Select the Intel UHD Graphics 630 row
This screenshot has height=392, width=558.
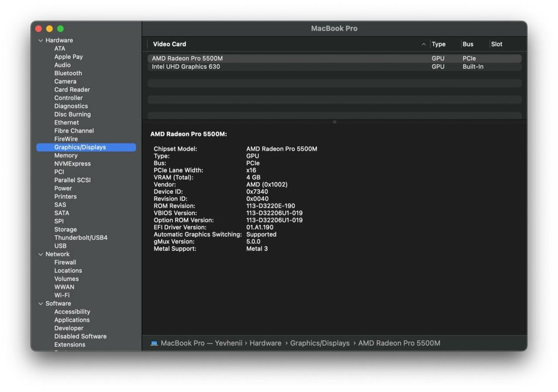click(334, 66)
